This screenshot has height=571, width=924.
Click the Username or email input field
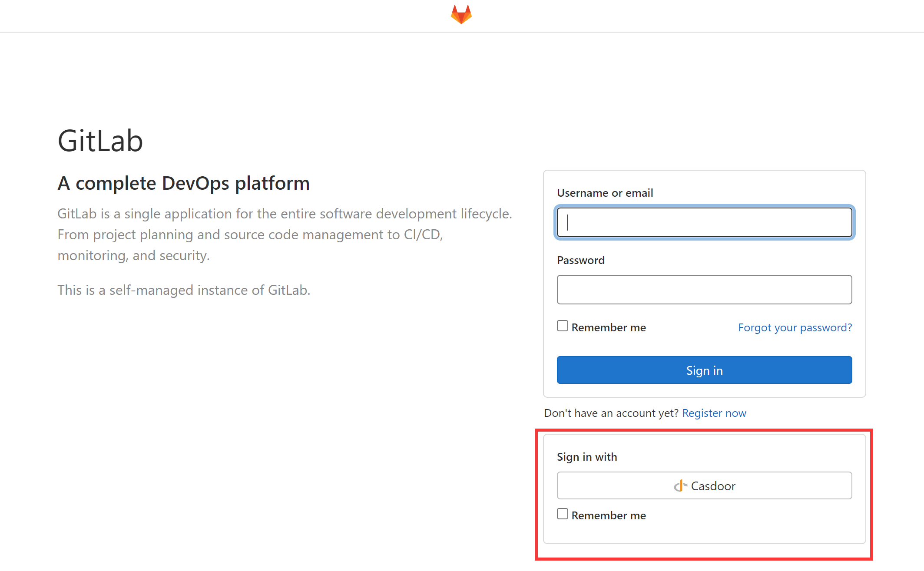[x=704, y=222]
